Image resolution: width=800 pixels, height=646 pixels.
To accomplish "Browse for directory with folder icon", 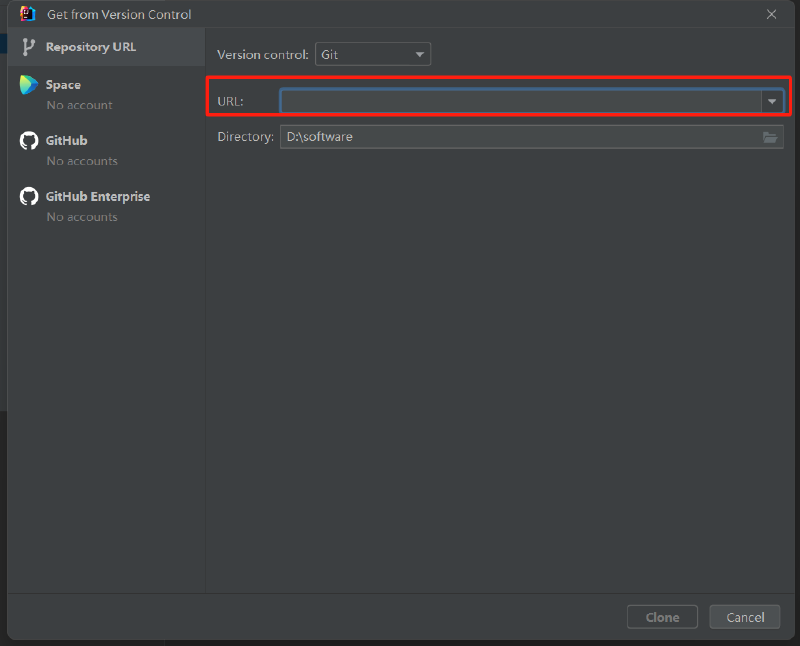I will click(x=770, y=137).
